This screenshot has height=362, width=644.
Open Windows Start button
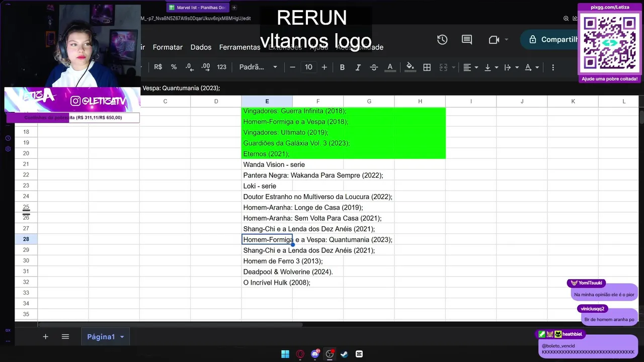click(285, 354)
